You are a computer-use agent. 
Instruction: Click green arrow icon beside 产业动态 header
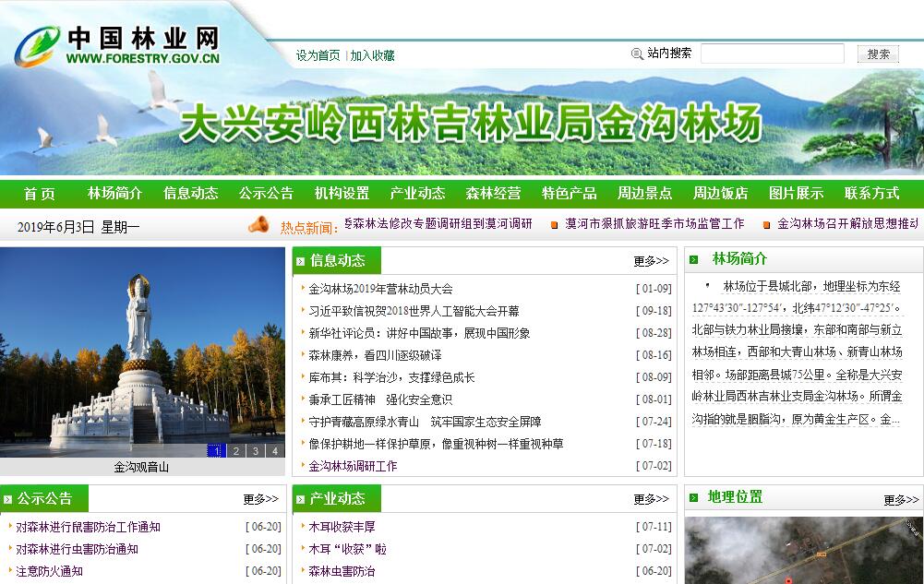301,499
